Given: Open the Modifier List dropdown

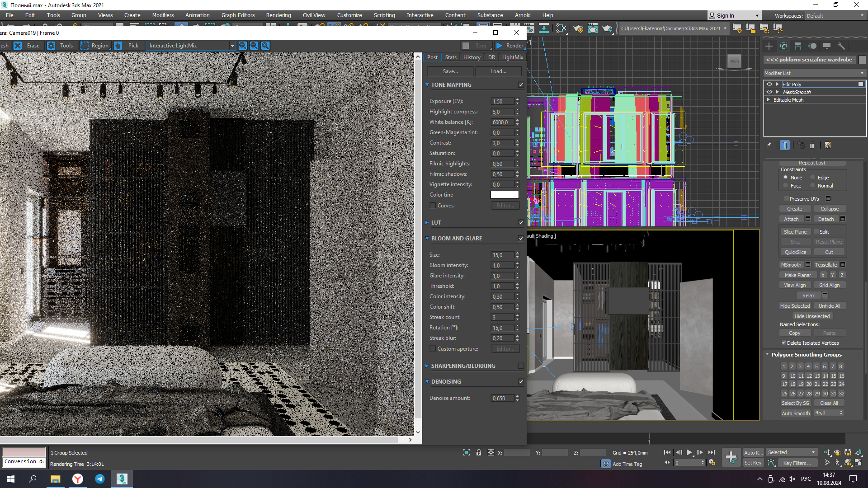Looking at the screenshot, I should click(x=814, y=73).
